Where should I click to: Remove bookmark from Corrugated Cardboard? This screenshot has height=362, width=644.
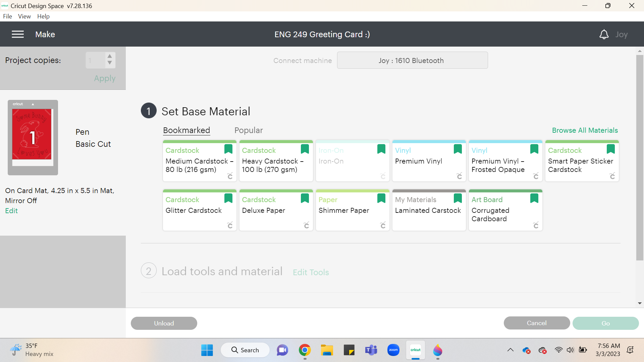pos(534,198)
